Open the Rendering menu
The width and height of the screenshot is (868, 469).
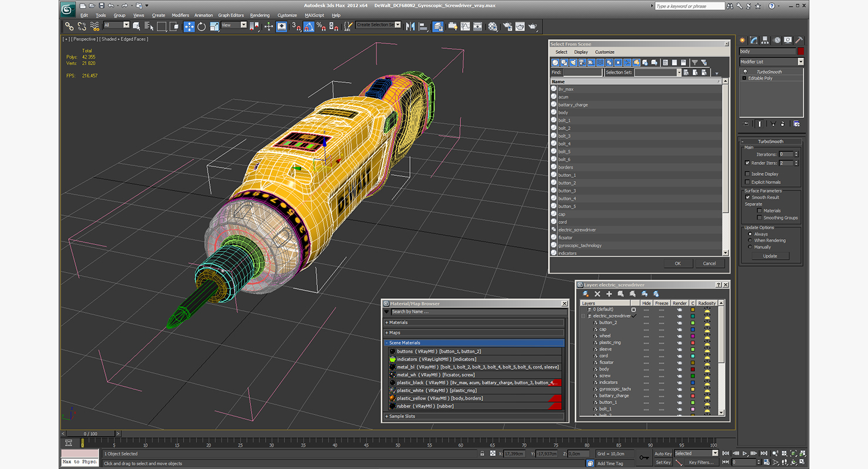pos(260,15)
